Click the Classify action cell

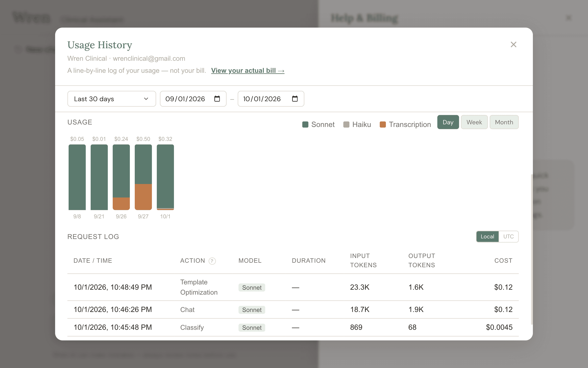(192, 328)
